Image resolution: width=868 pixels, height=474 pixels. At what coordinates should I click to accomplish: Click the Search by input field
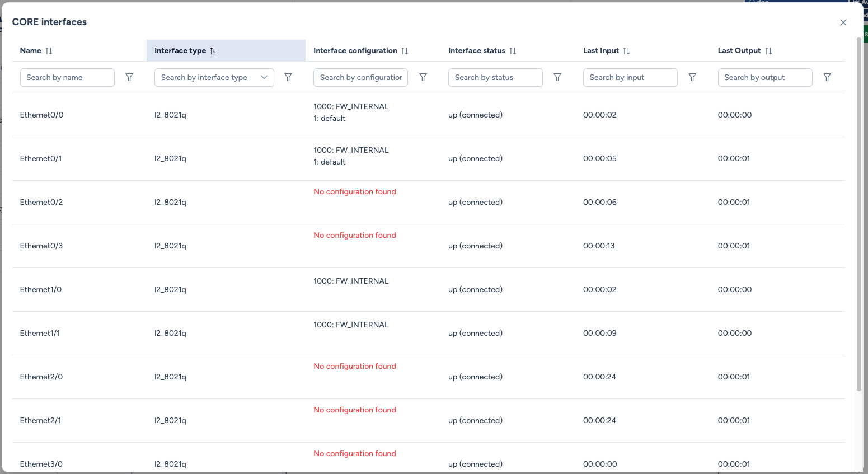coord(630,77)
